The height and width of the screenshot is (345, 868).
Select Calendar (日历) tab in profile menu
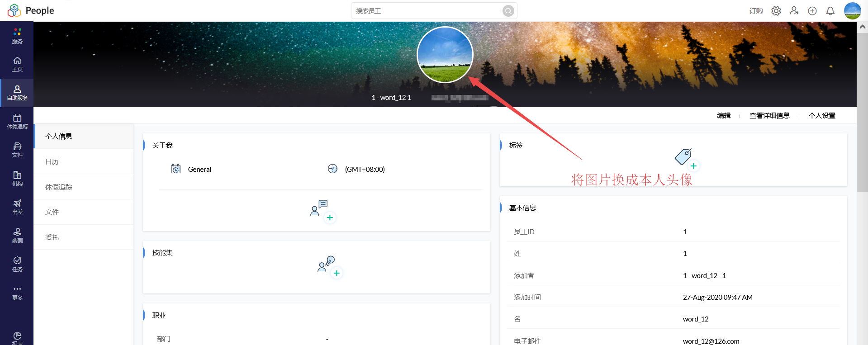click(x=52, y=161)
